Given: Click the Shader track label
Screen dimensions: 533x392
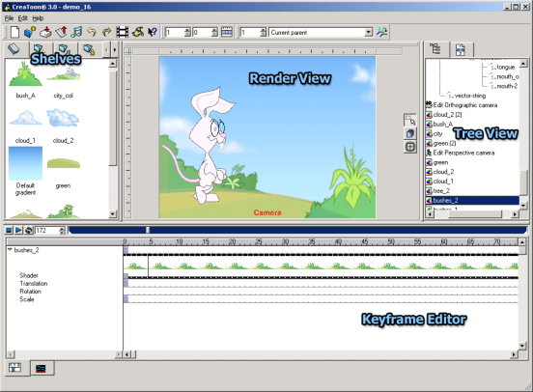Looking at the screenshot, I should pyautogui.click(x=29, y=275).
